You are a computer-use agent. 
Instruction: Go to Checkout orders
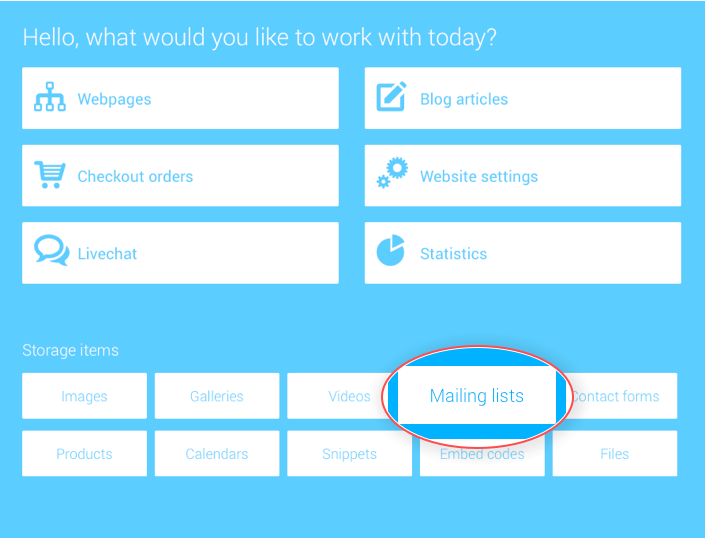coord(180,175)
